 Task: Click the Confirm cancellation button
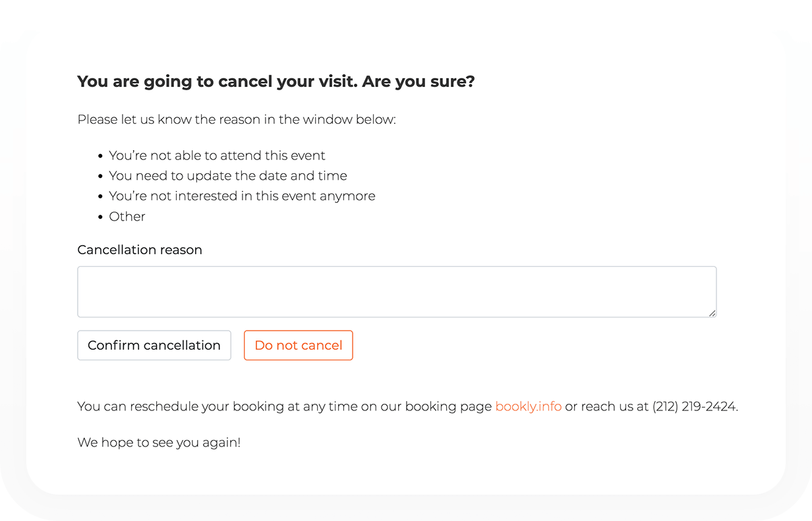[154, 345]
